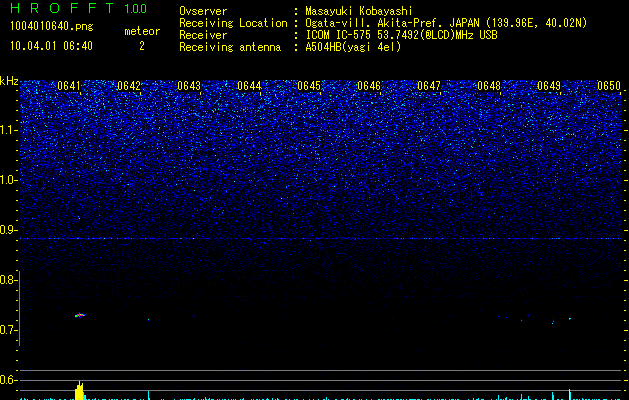The width and height of the screenshot is (629, 400).
Task: Click the 0.7 kHz axis label
Action: coord(8,330)
